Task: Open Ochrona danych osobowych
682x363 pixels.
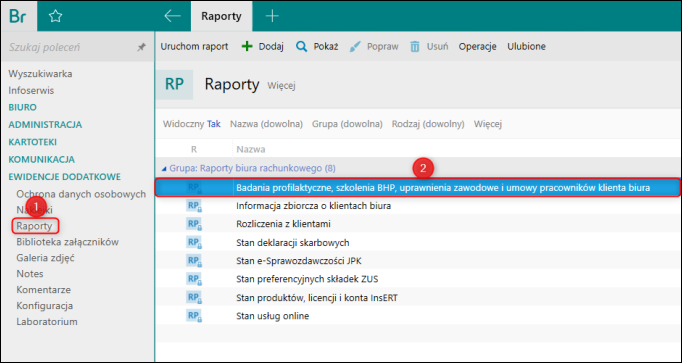Action: point(81,194)
